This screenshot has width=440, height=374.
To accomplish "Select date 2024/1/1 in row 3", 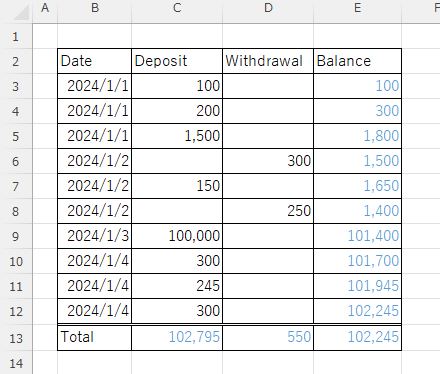I will point(95,86).
